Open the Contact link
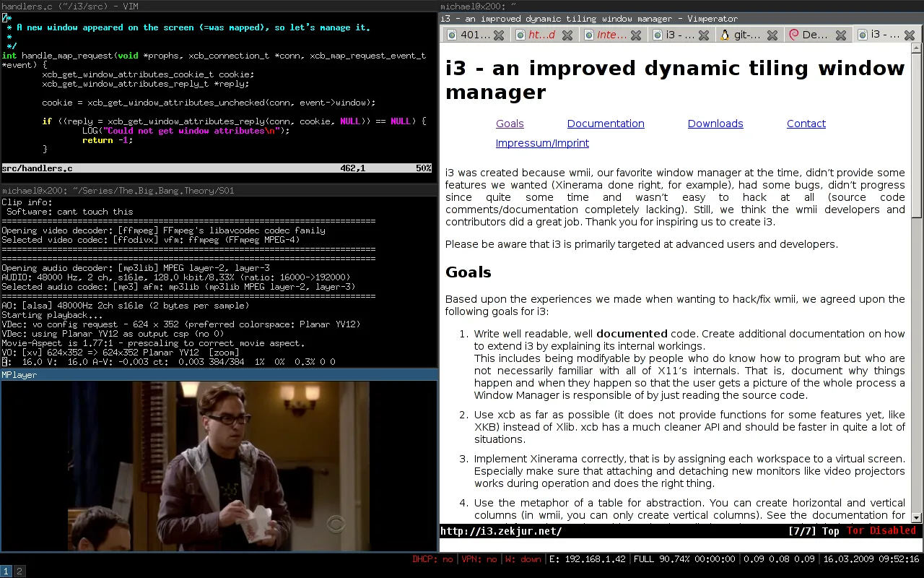 (x=806, y=124)
